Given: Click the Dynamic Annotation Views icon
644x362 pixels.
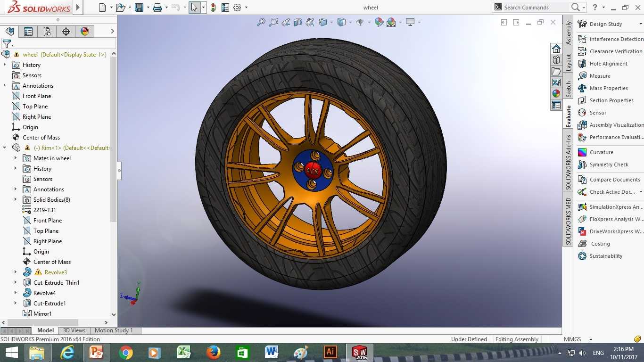Looking at the screenshot, I should point(310,22).
